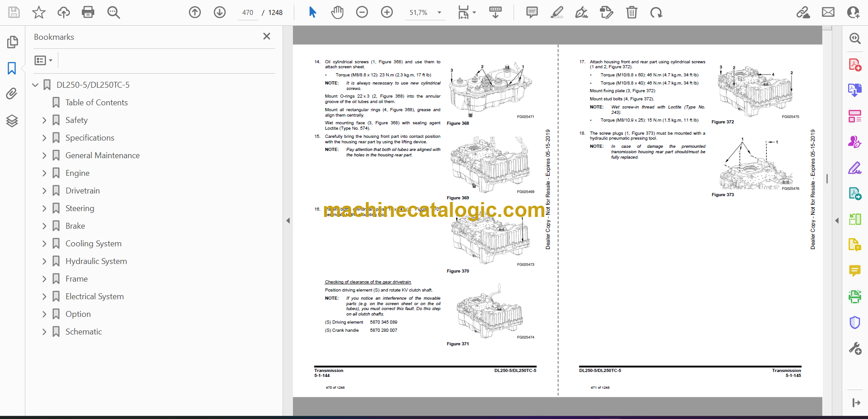Open Organize Pages tool
The height and width of the screenshot is (419, 868).
pyautogui.click(x=854, y=116)
